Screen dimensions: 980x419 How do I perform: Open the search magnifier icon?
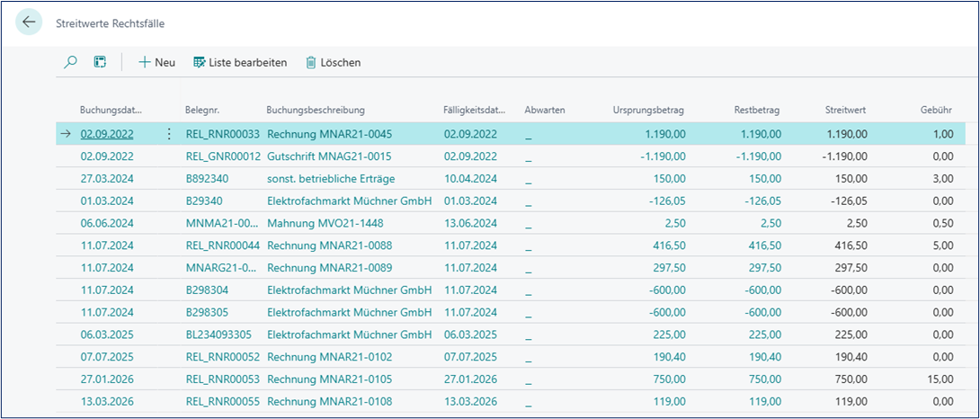point(71,62)
